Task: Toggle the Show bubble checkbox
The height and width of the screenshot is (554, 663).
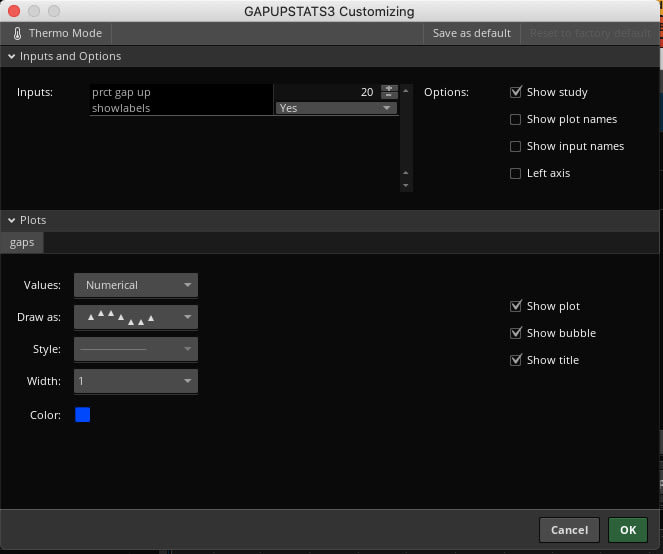Action: pos(515,333)
